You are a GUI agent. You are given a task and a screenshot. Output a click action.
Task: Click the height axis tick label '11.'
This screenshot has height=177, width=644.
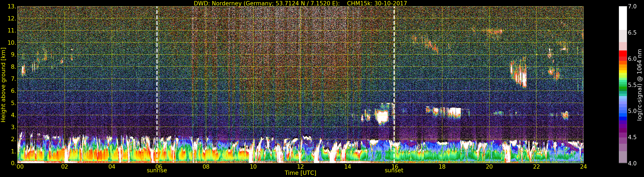point(12,31)
